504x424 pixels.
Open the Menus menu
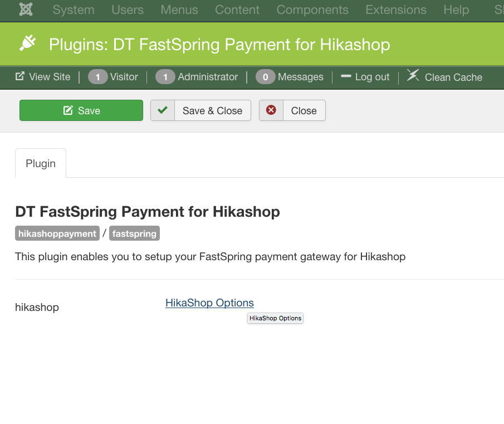pos(179,9)
